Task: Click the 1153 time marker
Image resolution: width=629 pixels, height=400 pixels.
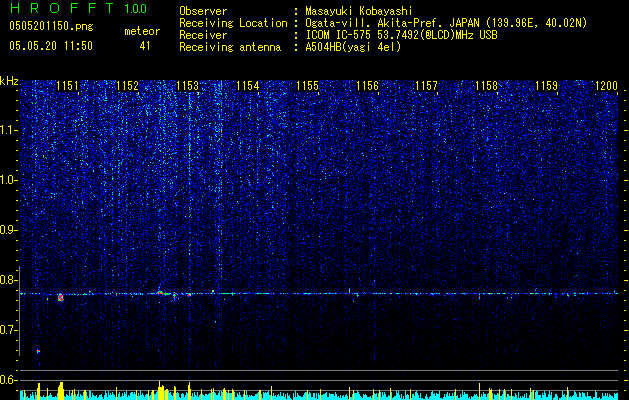Action: (x=188, y=85)
